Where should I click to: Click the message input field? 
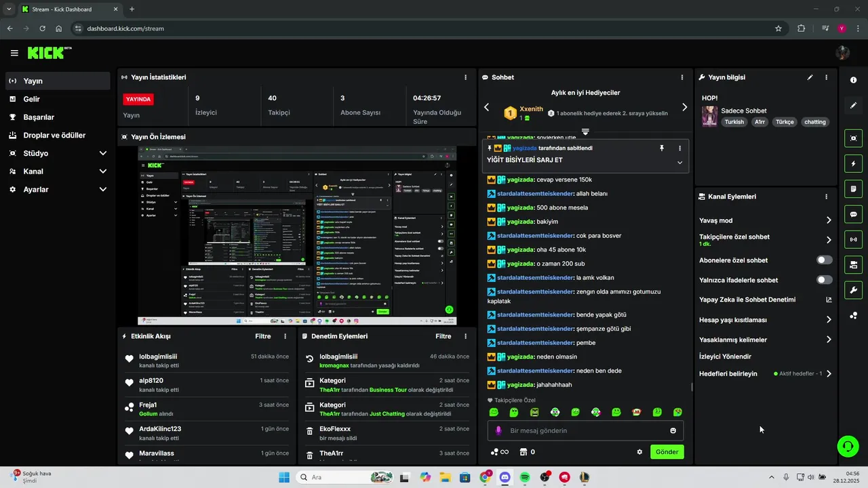tap(586, 430)
